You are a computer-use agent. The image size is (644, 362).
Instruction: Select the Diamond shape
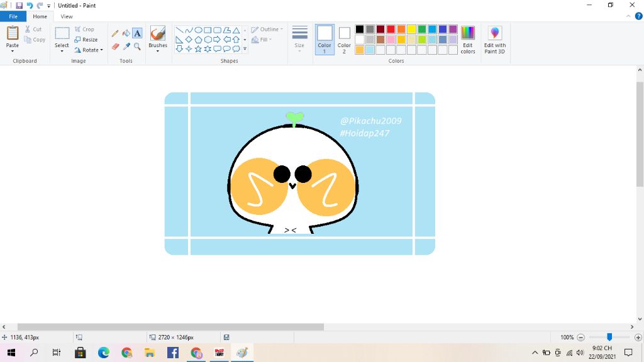point(189,40)
